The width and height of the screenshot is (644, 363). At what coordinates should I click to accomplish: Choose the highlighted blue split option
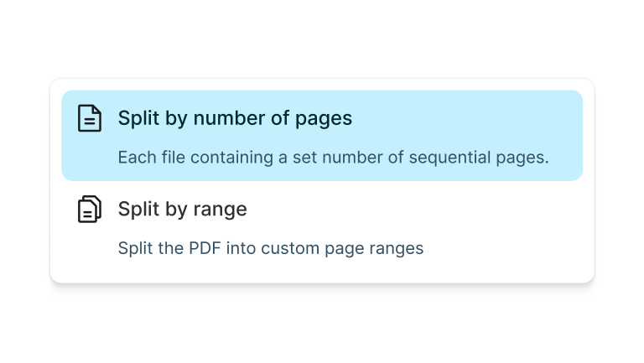point(322,136)
